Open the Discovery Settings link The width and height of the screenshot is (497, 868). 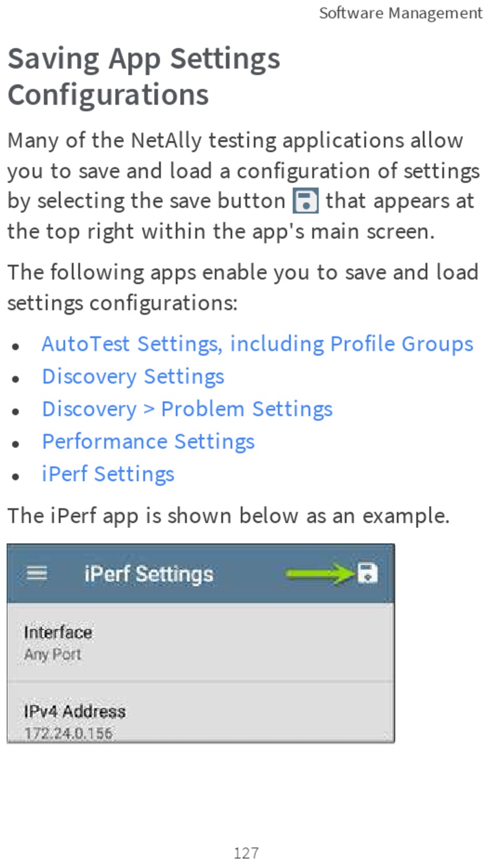coord(133,377)
